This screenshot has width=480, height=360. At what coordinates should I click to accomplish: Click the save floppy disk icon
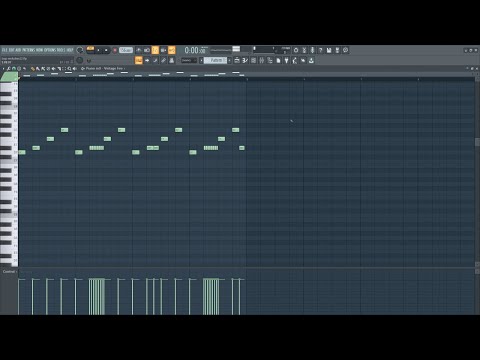329,50
